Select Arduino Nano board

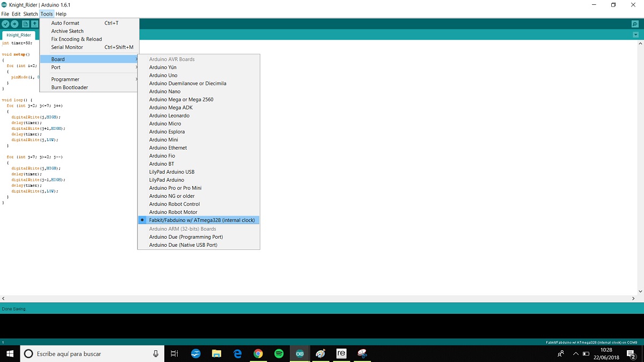point(199,92)
